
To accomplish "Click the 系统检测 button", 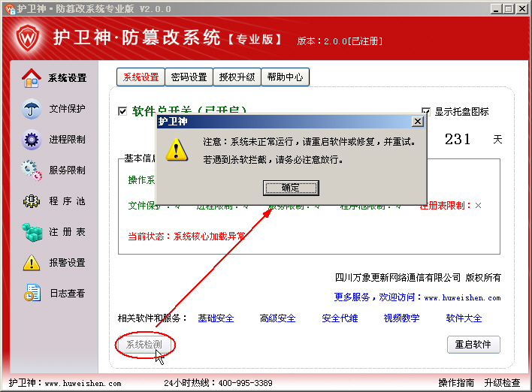I will click(144, 345).
